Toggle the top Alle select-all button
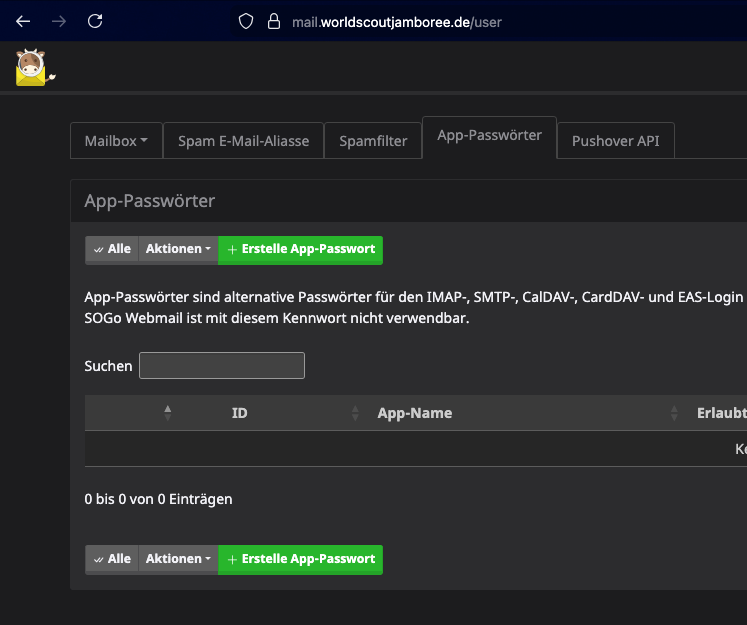 (111, 249)
